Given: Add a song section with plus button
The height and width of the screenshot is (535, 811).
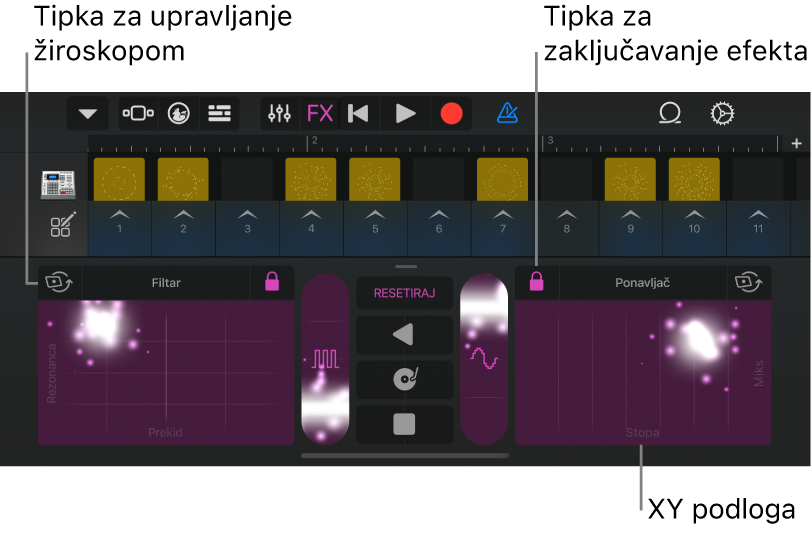Looking at the screenshot, I should click(x=797, y=143).
